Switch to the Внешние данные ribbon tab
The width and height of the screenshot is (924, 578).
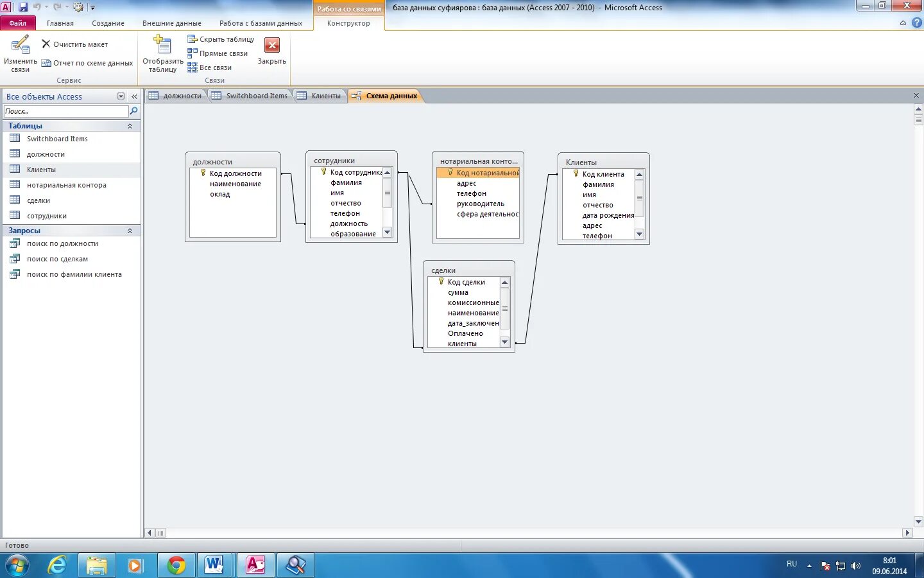[172, 23]
